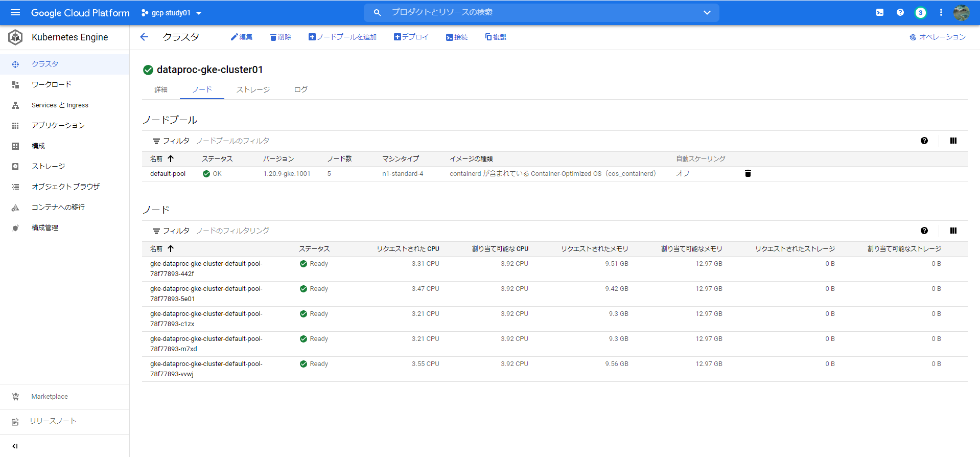Screen dimensions: 980x457
Task: Open node ending in 78f77893-vvwj
Action: point(206,369)
